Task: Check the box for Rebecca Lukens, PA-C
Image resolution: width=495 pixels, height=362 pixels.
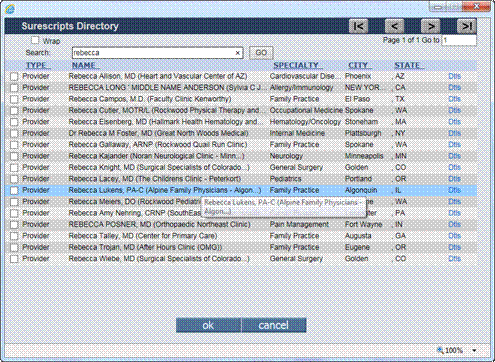Action: (14, 190)
